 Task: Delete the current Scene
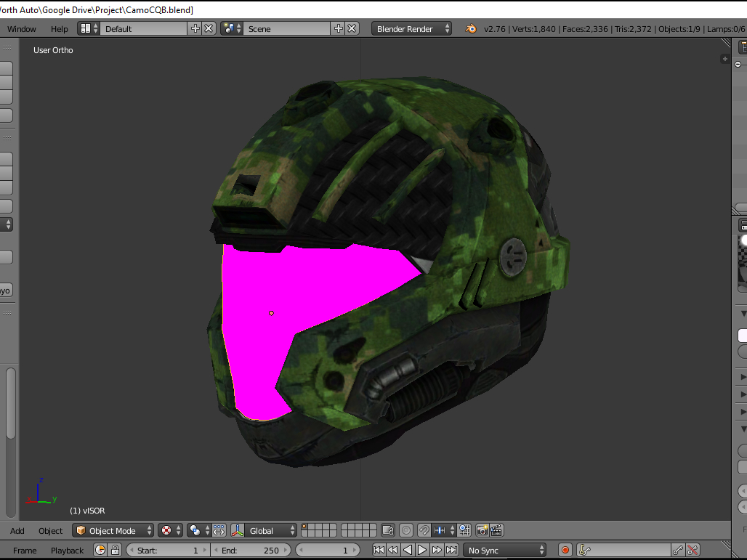coord(352,28)
